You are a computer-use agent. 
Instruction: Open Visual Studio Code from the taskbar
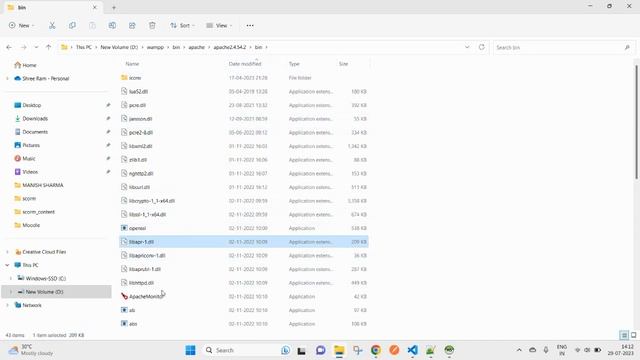[412, 350]
